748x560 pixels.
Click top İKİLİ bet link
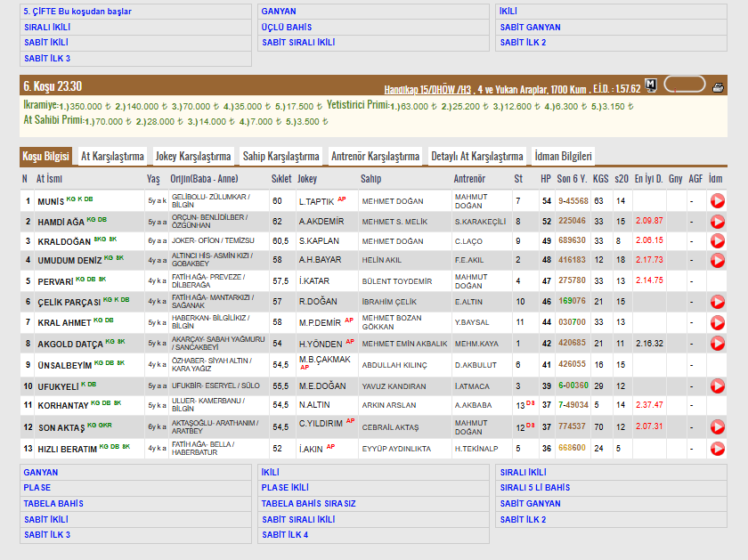click(508, 12)
